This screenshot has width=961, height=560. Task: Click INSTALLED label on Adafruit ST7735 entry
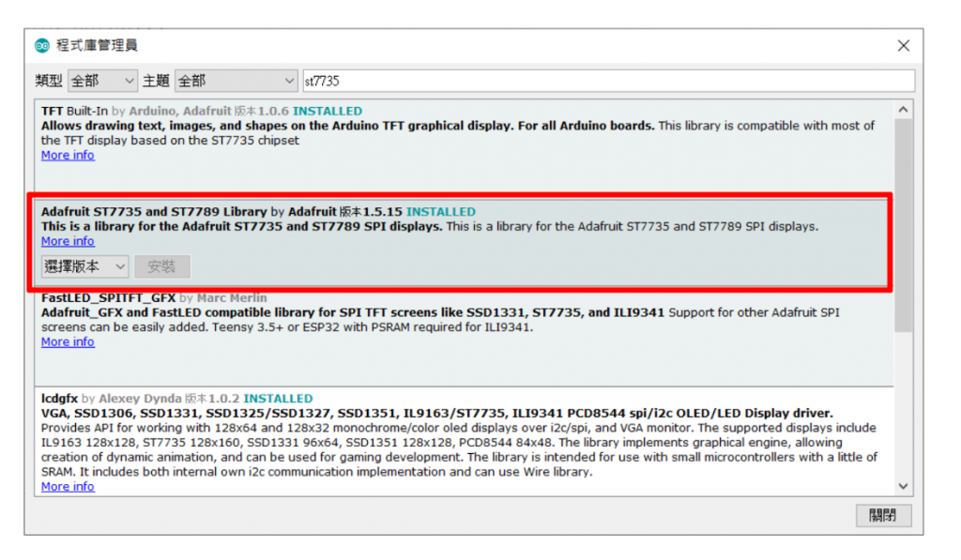(441, 211)
